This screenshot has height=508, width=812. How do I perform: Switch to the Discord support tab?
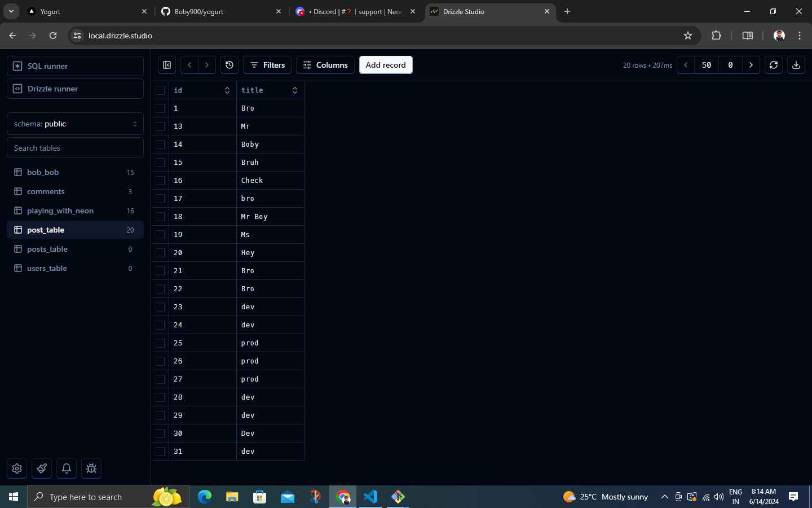(x=355, y=11)
